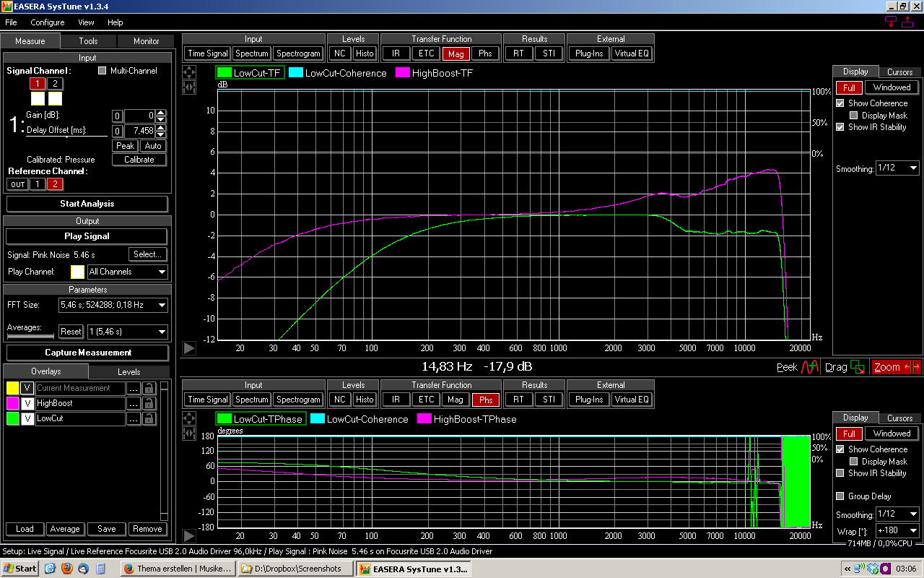Select LowCut-Coherence legend in upper graph
Viewport: 924px width, 578px height.
coord(338,73)
